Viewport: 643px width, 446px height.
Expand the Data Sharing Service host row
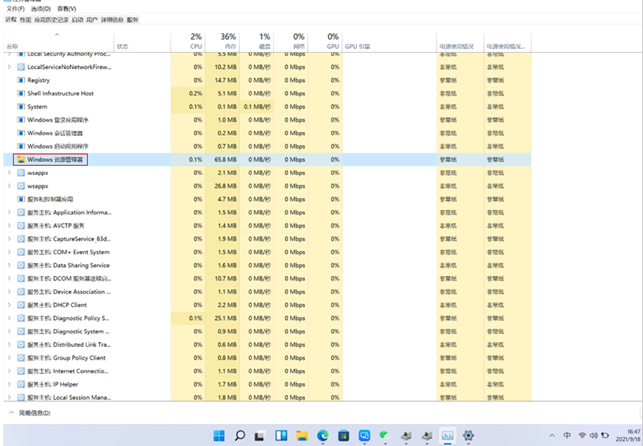pyautogui.click(x=9, y=265)
